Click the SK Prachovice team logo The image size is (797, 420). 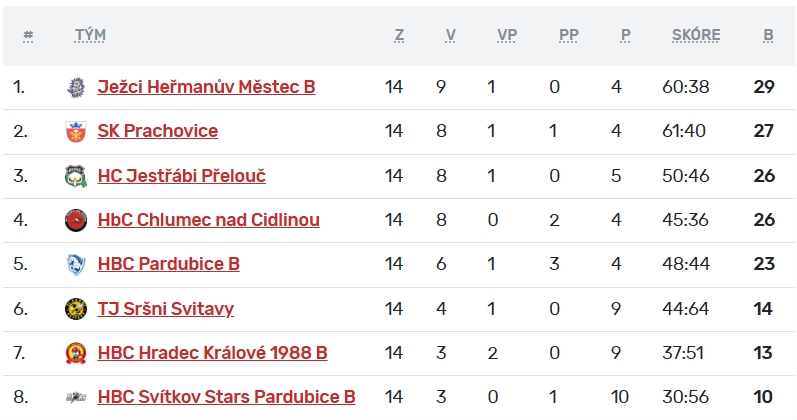click(x=75, y=131)
